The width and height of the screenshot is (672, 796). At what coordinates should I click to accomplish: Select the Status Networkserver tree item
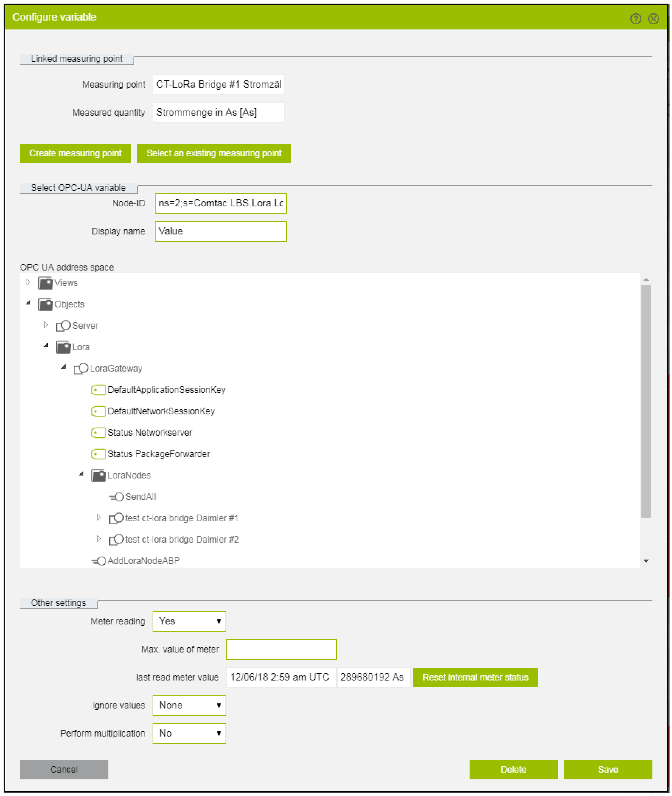point(149,432)
